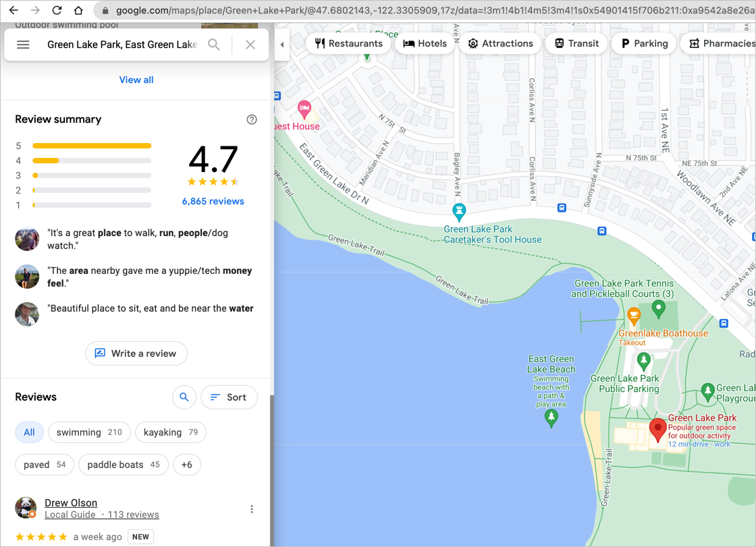Collapse the side panel arrow
Screen dimensions: 756x547
click(x=282, y=45)
